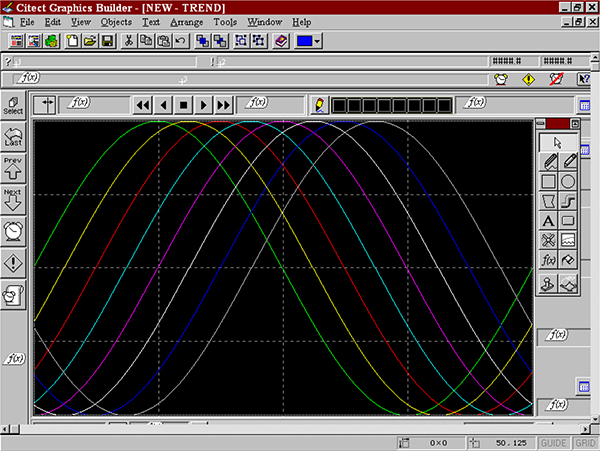Click the trend pen selection pencil icon
This screenshot has width=600, height=451.
(320, 105)
